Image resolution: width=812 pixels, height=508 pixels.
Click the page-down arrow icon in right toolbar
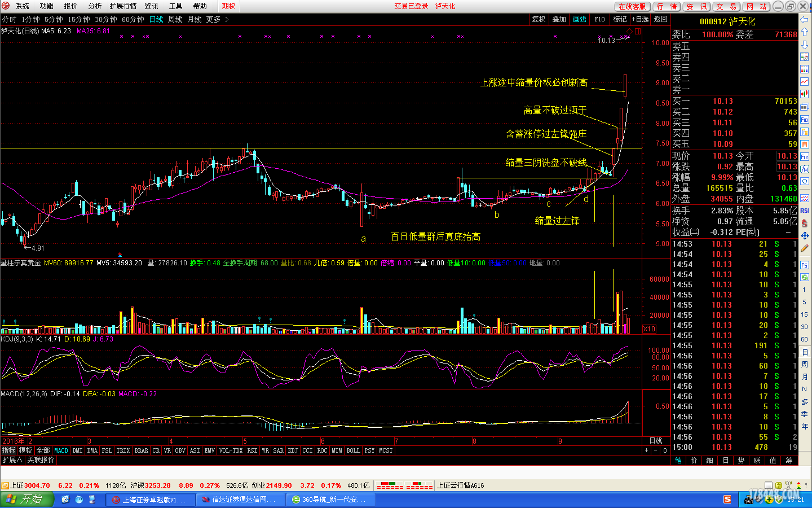(805, 45)
